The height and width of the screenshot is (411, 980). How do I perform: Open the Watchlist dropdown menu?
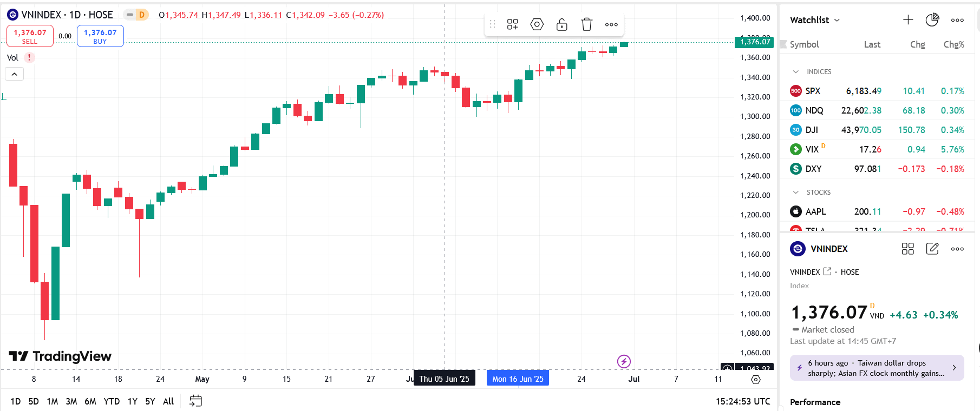pyautogui.click(x=815, y=20)
